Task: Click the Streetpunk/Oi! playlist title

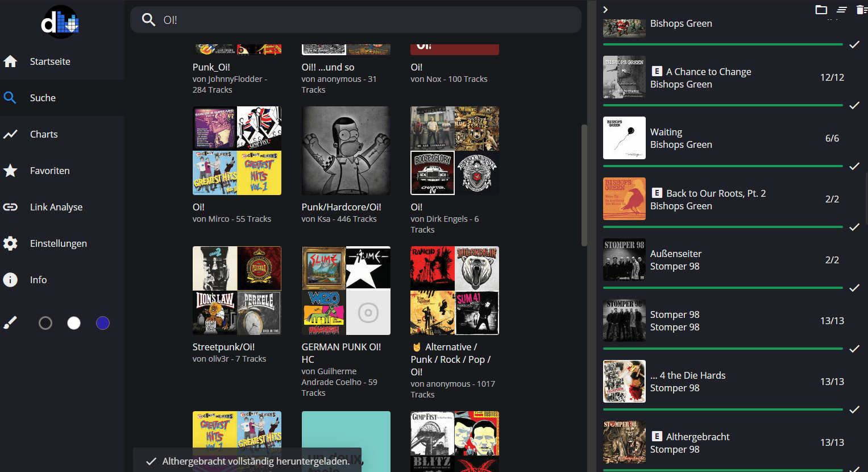Action: click(x=223, y=347)
